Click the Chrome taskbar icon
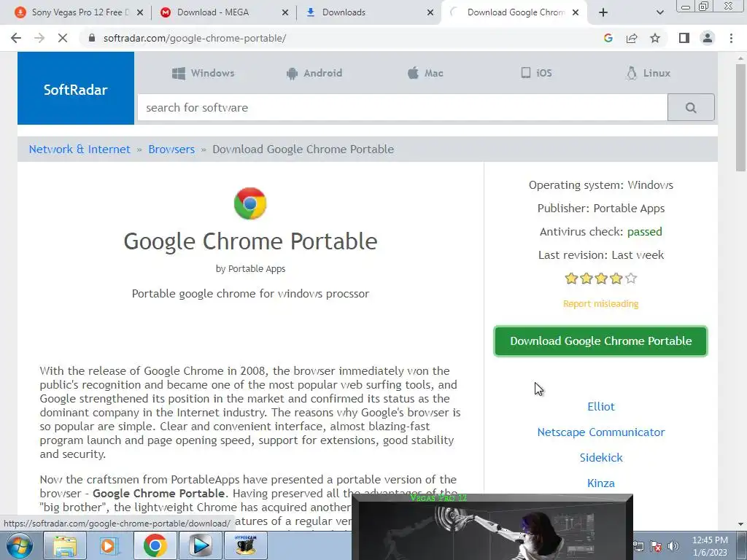This screenshot has width=747, height=560. click(155, 545)
